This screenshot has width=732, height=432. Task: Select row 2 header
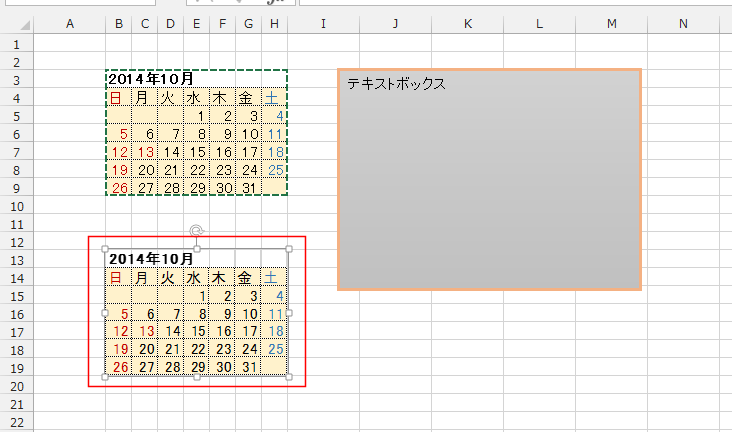coord(17,62)
